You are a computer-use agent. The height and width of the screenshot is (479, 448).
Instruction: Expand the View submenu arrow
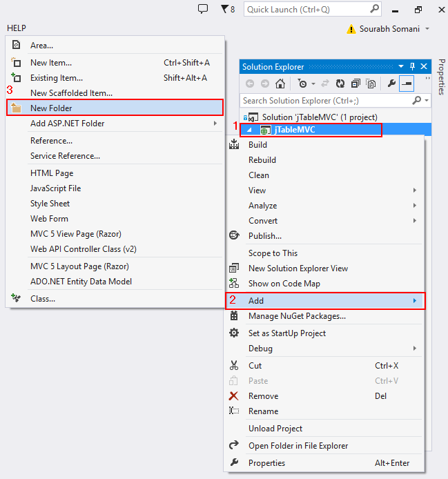(x=415, y=190)
